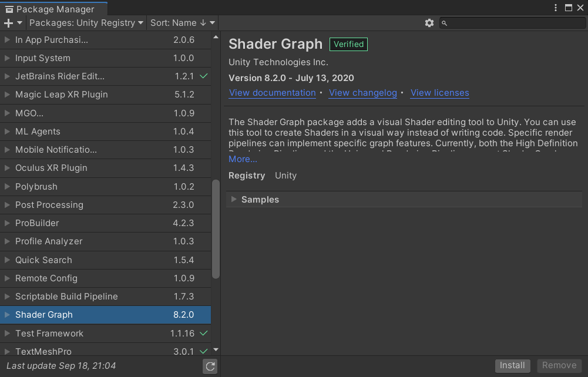Open the View documentation link
Screen dimensions: 588x377
[x=272, y=93]
